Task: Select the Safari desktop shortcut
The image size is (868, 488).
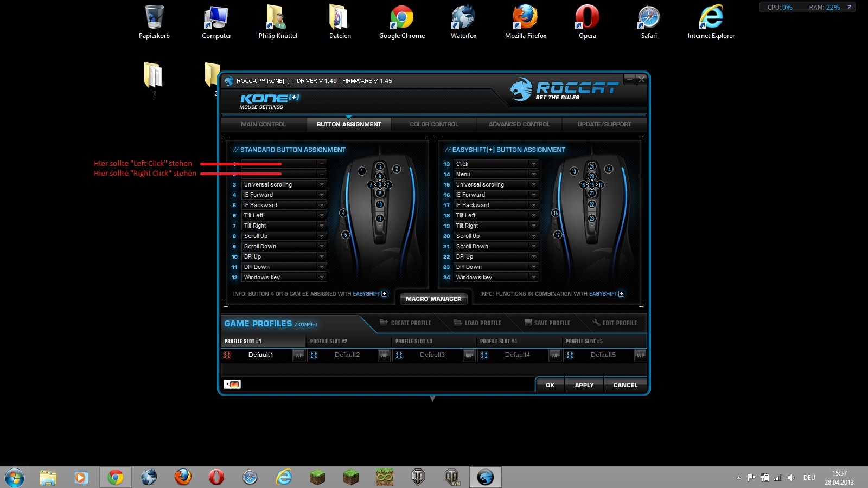Action: coord(649,22)
